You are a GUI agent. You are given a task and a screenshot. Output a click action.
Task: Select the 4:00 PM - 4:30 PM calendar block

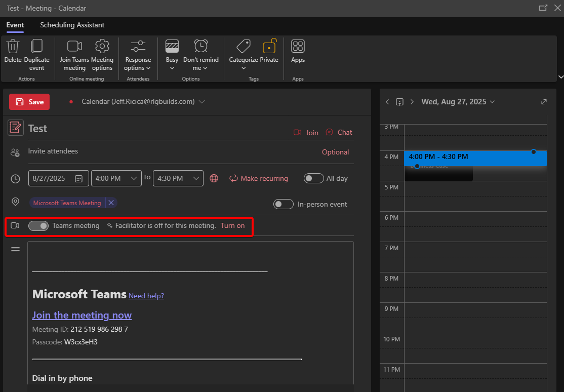(475, 158)
